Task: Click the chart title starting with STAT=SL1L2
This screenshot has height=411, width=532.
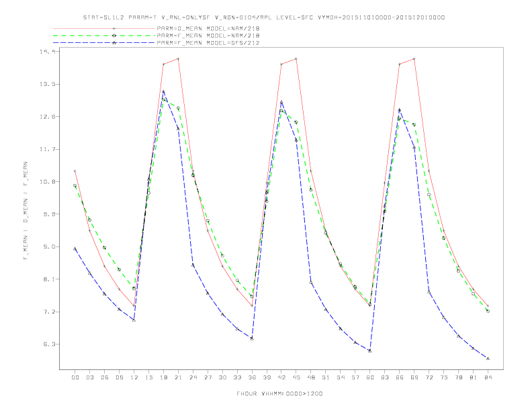Action: click(263, 17)
